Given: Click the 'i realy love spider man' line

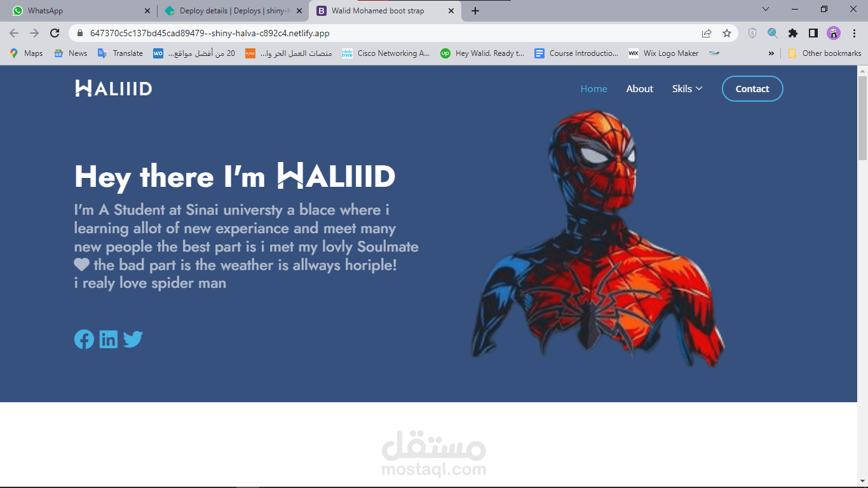Looking at the screenshot, I should 150,283.
